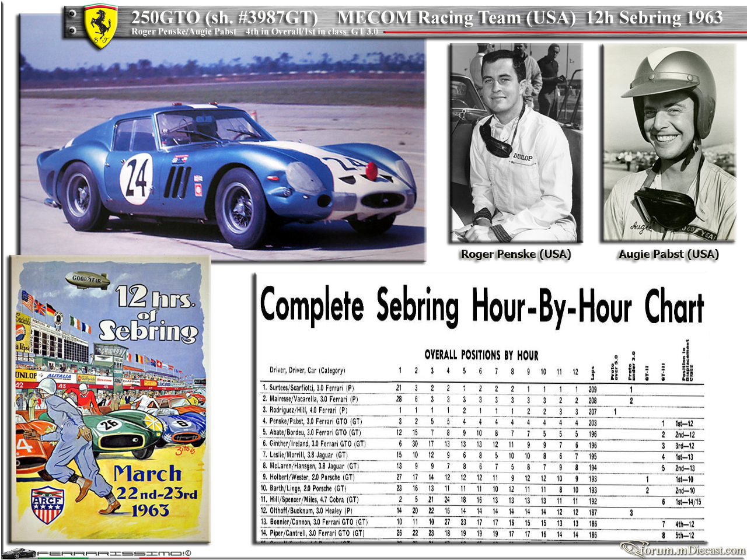Click the laps value '203' for Penske/Pabst

click(593, 423)
